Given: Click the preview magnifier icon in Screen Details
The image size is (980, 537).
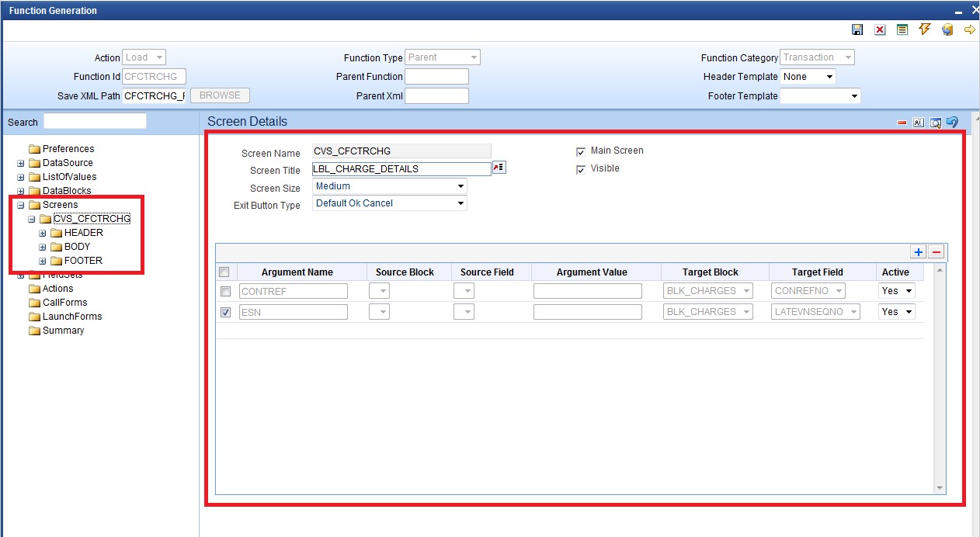Looking at the screenshot, I should click(x=936, y=123).
